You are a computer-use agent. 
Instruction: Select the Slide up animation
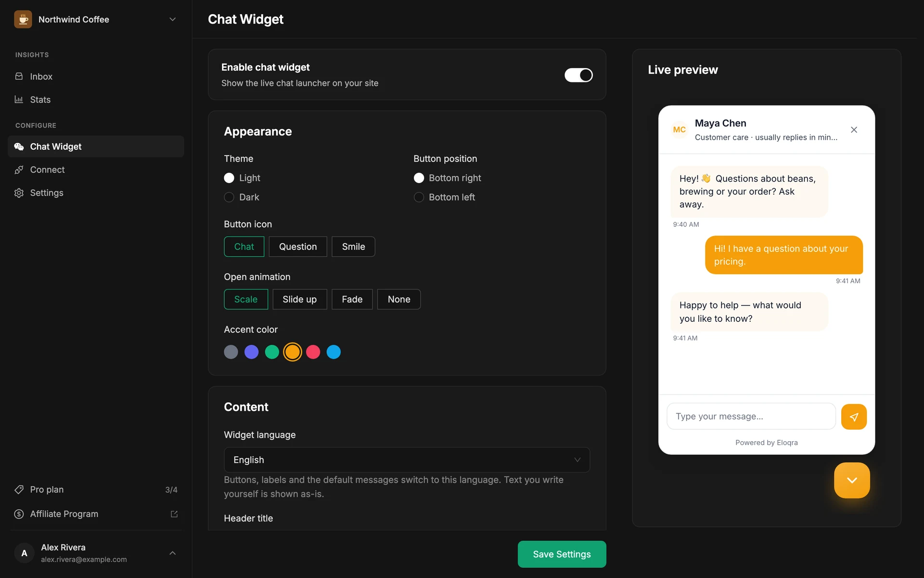299,299
